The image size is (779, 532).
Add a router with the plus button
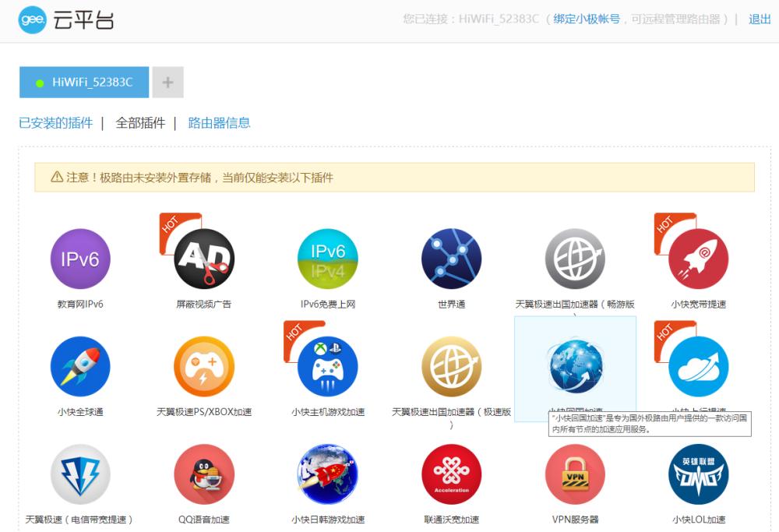point(167,83)
